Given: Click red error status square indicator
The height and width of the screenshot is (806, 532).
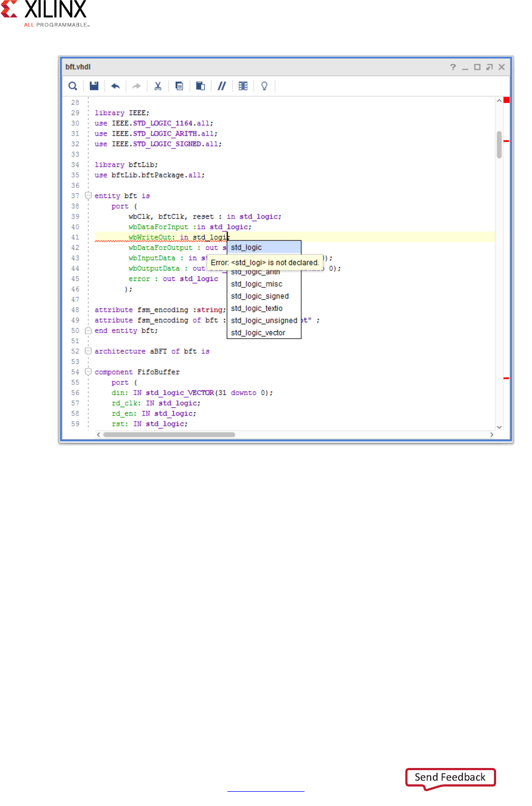Looking at the screenshot, I should [507, 100].
